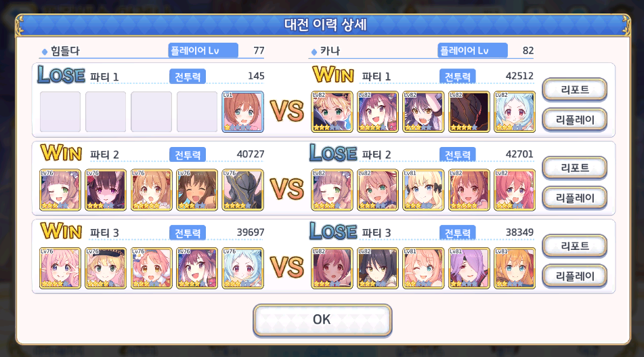The image size is (644, 357).
Task: Click the 전투력 label of 카나's party 1
Action: (x=458, y=77)
